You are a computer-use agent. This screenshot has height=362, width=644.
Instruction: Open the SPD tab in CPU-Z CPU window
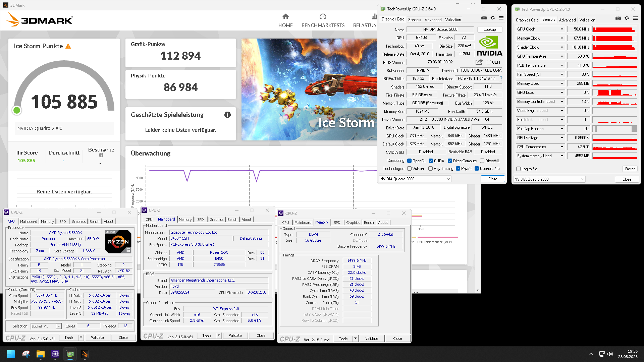[x=62, y=222]
